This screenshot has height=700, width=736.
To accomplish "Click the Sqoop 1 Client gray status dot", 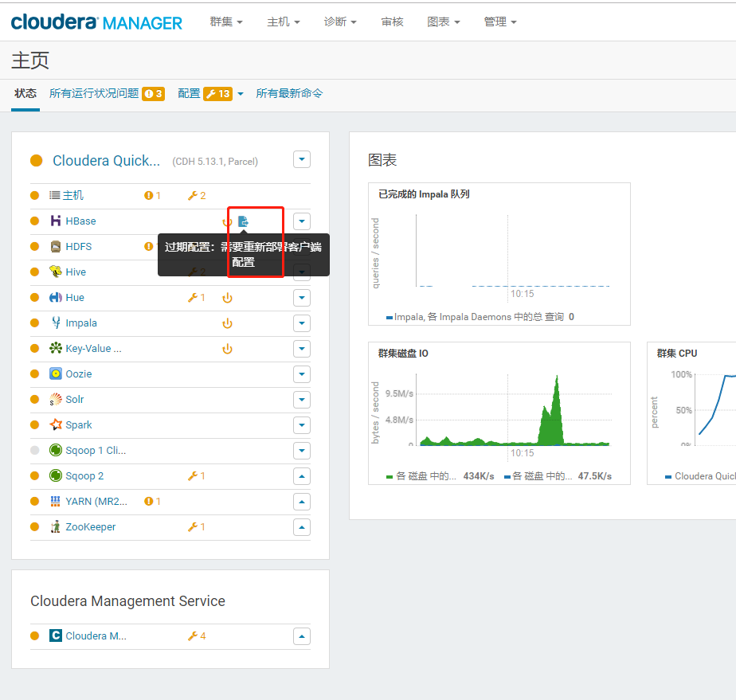I will [35, 451].
